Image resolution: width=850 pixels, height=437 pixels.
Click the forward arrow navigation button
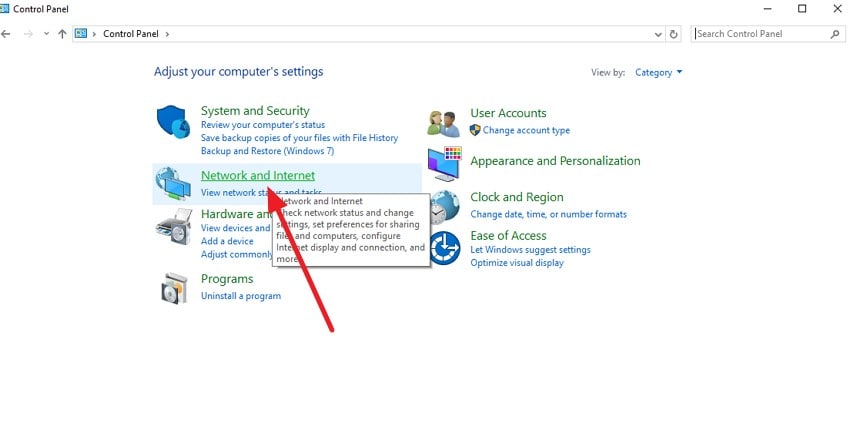[28, 34]
